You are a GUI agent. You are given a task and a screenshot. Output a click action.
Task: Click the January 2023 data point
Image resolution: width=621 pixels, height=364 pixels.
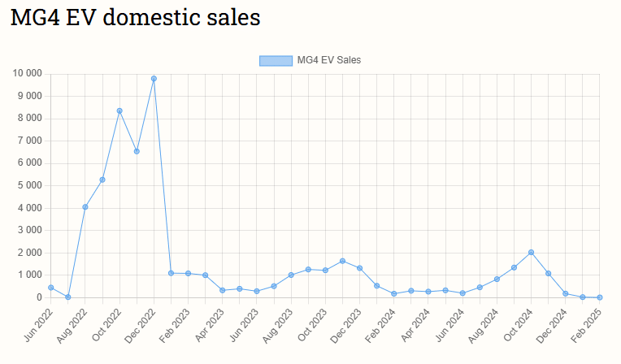click(171, 273)
